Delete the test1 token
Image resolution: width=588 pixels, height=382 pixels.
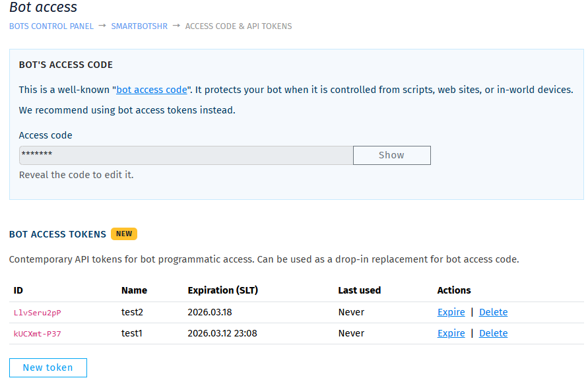coord(493,333)
